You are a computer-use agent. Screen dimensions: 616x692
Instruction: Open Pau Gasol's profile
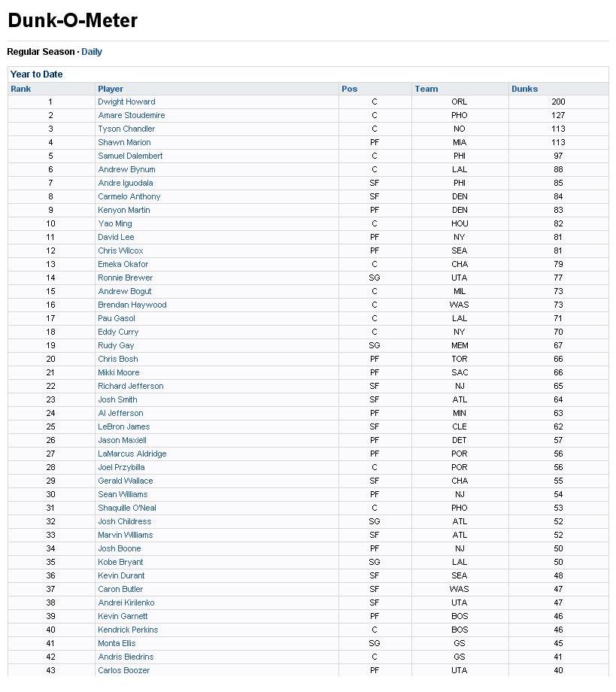point(117,318)
